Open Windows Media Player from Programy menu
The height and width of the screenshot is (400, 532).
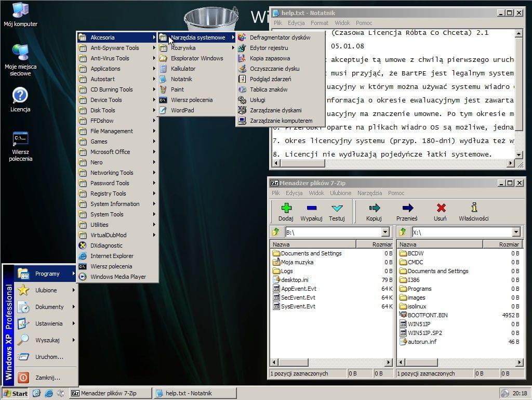click(x=117, y=277)
